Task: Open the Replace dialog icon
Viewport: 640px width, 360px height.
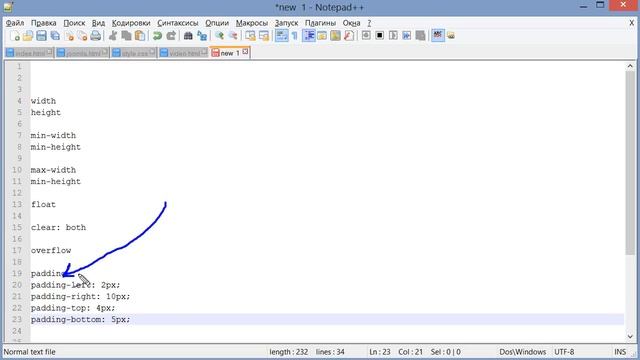Action: click(202, 36)
